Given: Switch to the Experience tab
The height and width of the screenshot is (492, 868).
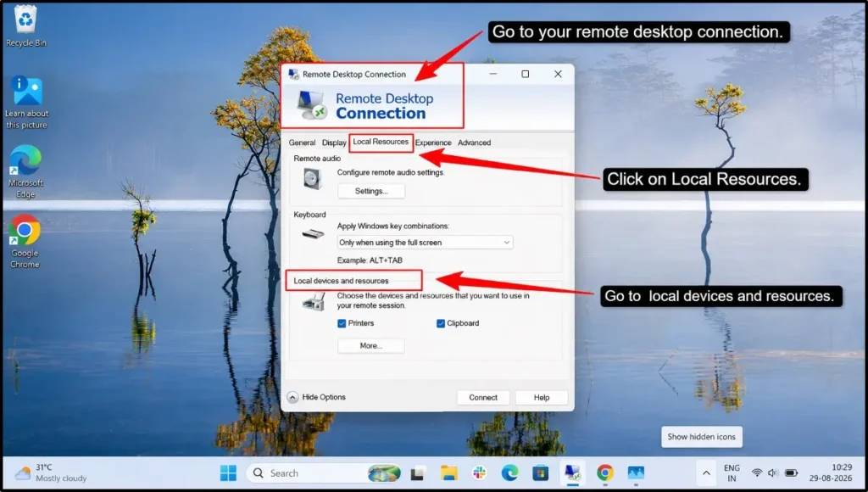Looking at the screenshot, I should [x=433, y=143].
